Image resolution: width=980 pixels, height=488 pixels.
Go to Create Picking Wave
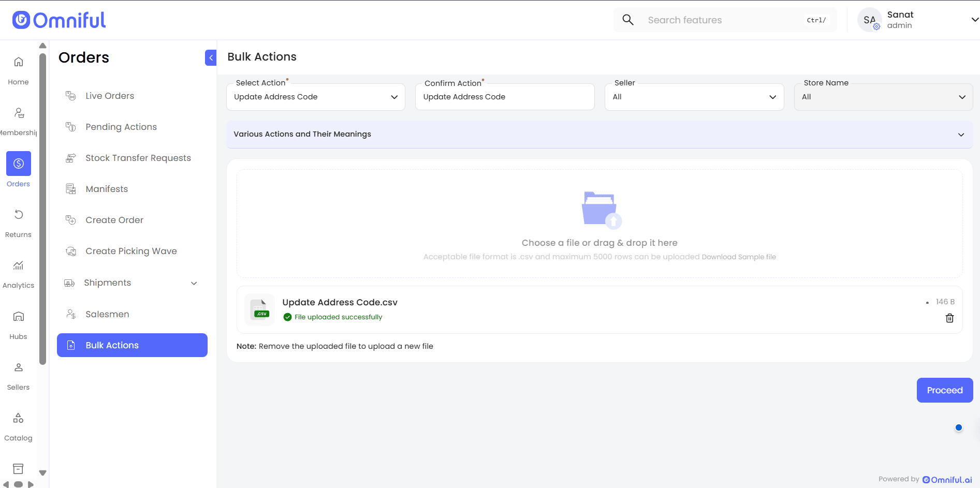[131, 251]
